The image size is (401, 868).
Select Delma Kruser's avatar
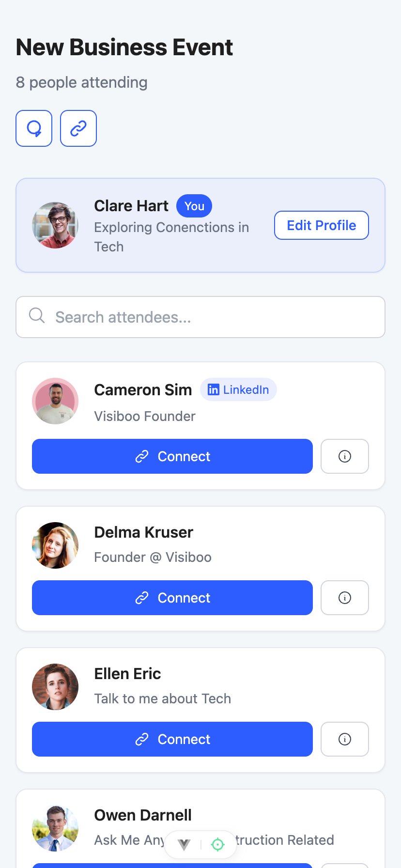[55, 545]
